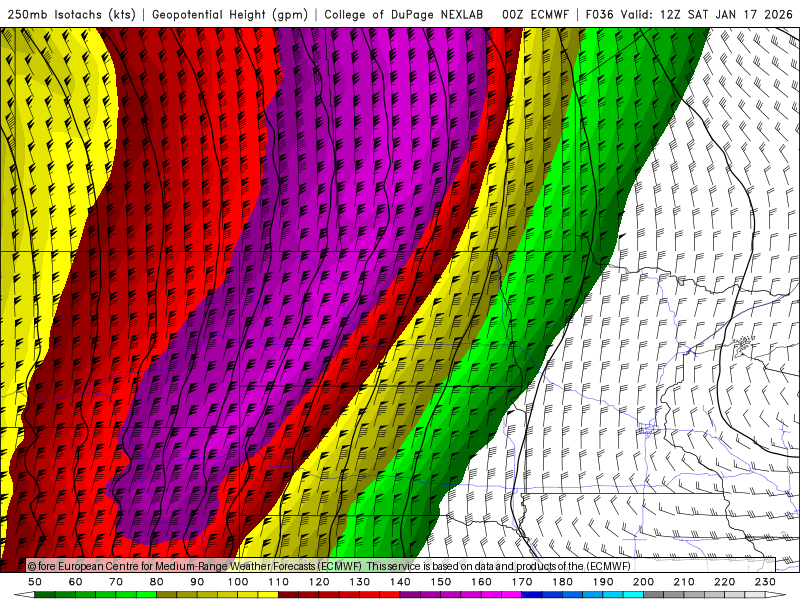Select the bright magenta swatch just before 170

tap(511, 595)
